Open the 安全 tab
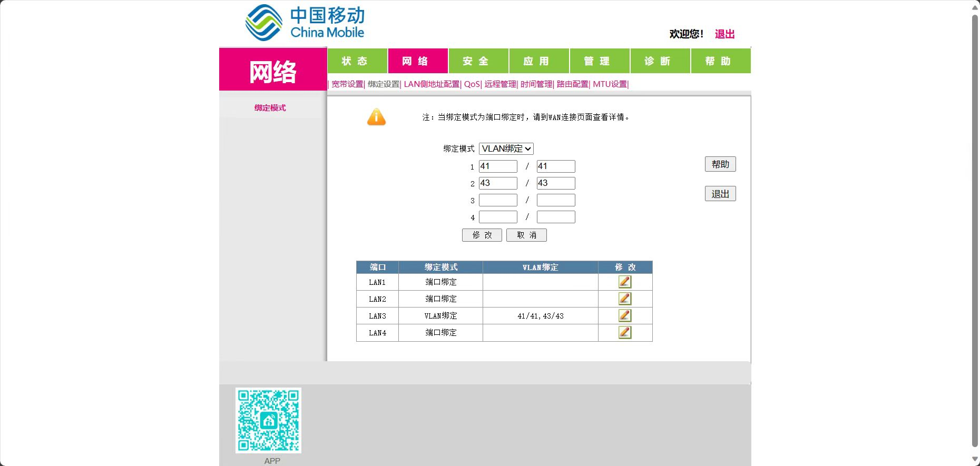This screenshot has width=980, height=466. [478, 61]
